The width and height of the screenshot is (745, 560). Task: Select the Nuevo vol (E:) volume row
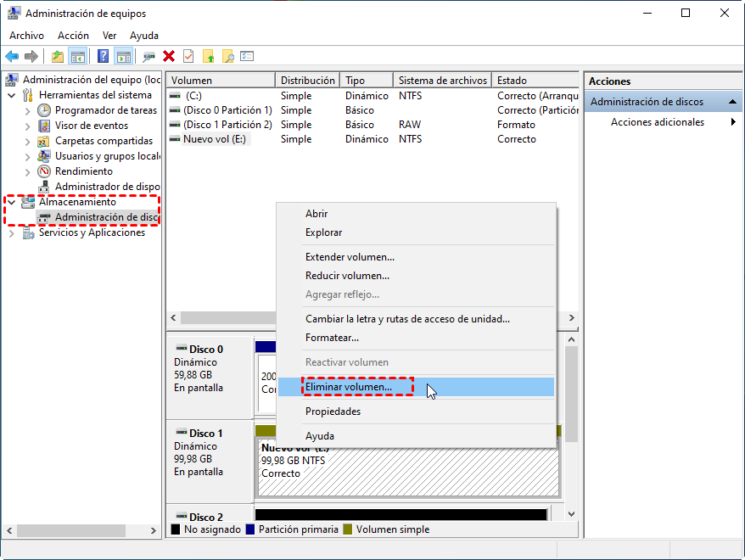point(373,139)
